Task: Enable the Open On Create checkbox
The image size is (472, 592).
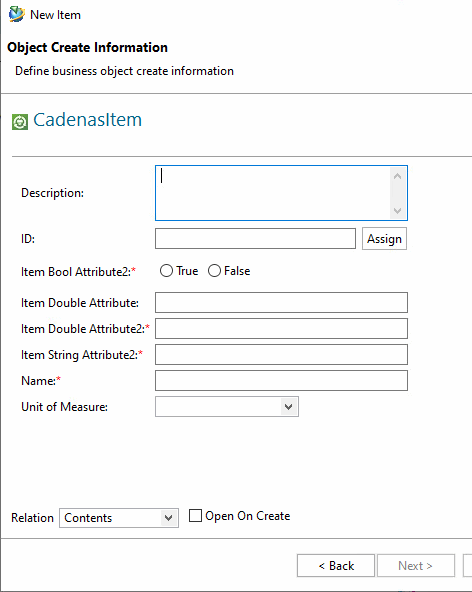Action: click(195, 515)
